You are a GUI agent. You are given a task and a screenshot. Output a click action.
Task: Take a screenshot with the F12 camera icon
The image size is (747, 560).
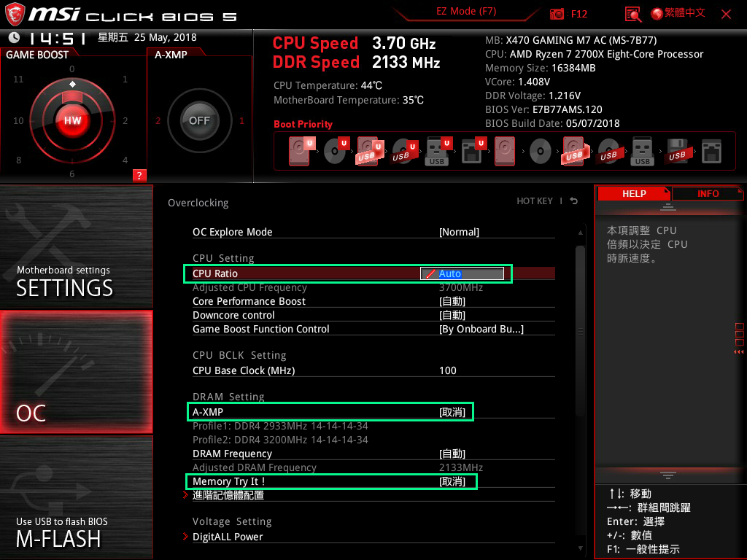click(x=557, y=14)
